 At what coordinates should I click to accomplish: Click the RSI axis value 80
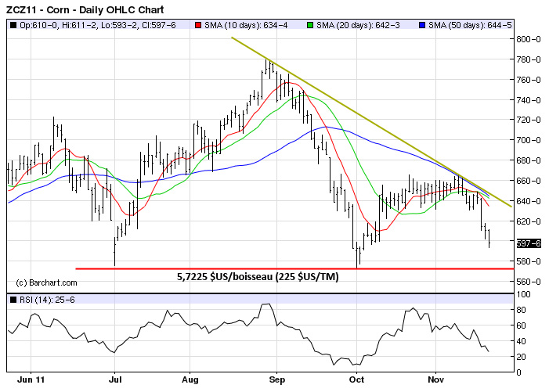[x=521, y=310]
